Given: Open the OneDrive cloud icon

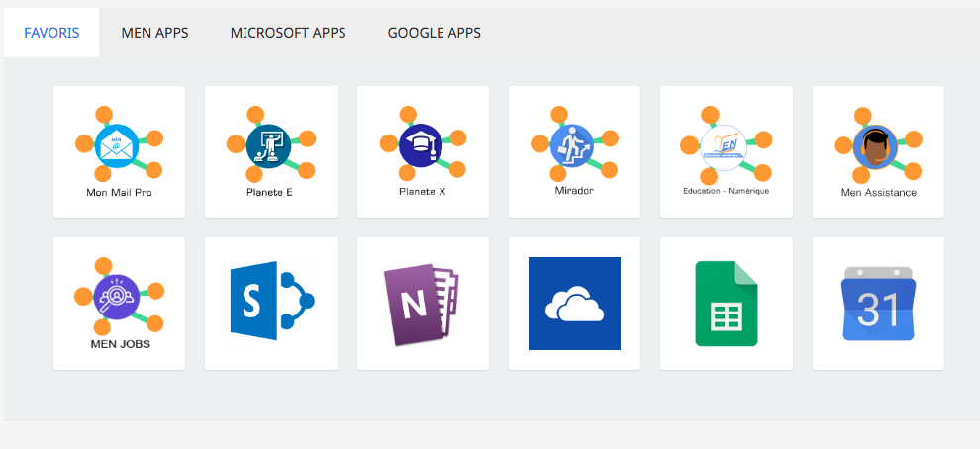Looking at the screenshot, I should point(574,304).
